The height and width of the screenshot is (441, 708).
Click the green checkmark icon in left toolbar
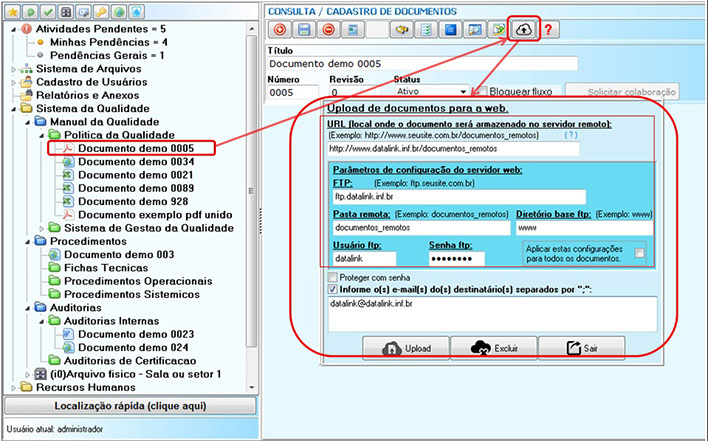(49, 10)
